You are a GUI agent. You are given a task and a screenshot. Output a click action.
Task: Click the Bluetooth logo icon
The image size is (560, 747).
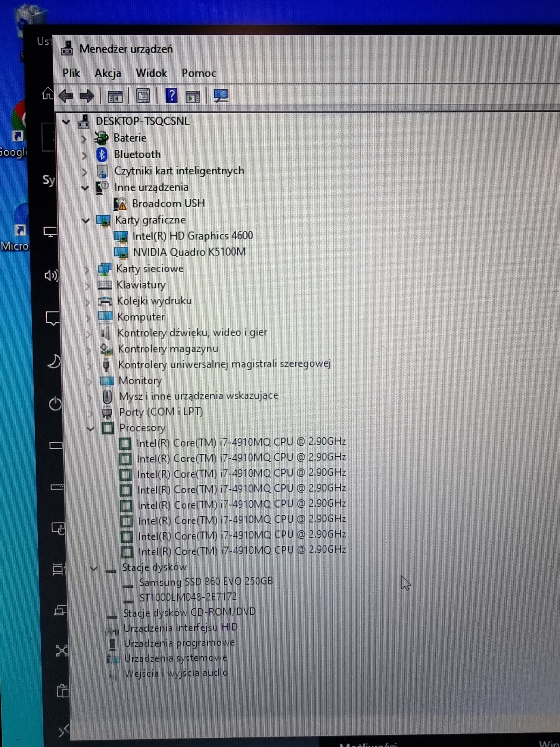click(102, 154)
